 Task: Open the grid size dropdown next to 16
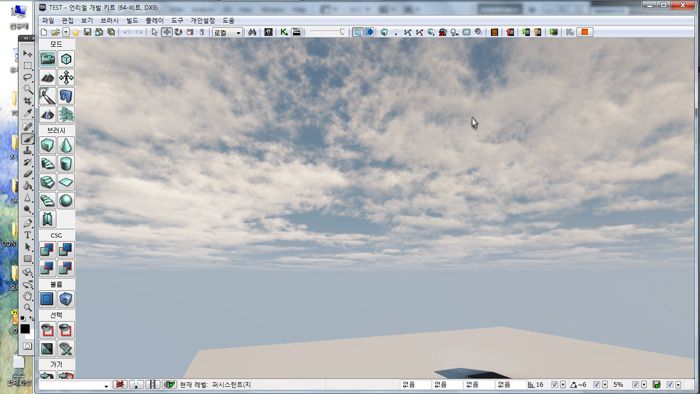pos(562,385)
